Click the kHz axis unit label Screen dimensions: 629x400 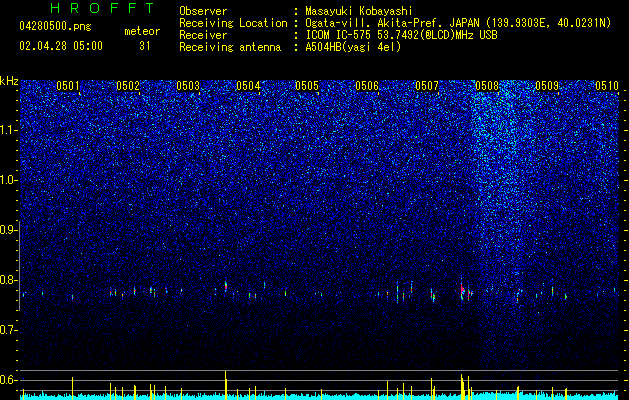click(9, 81)
